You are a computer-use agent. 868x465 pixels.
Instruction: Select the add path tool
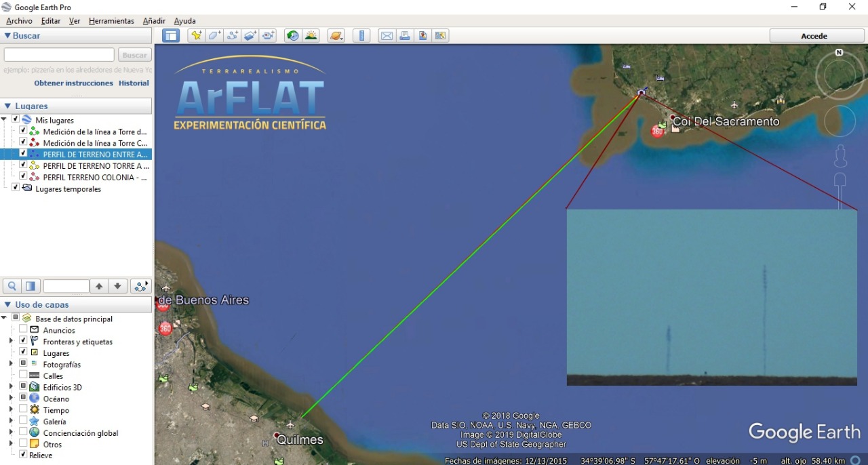click(233, 36)
